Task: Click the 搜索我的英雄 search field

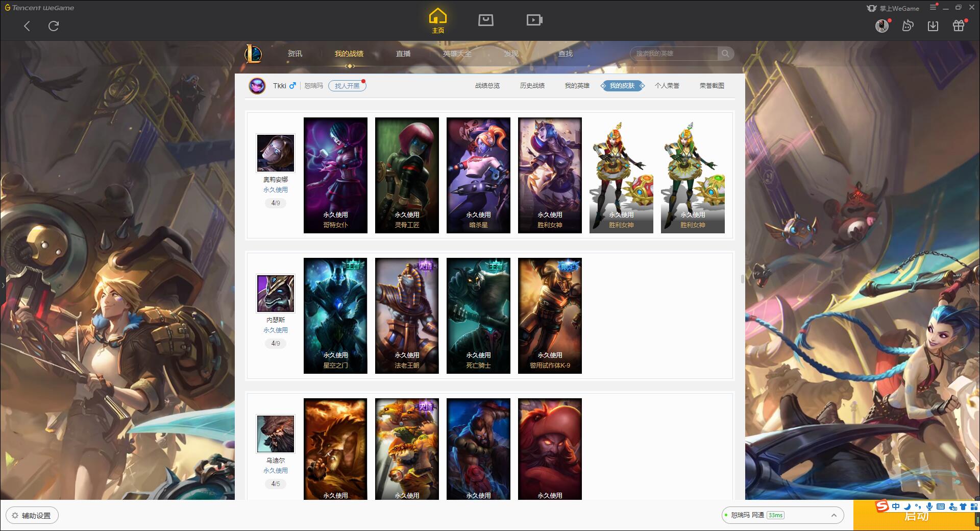Action: click(674, 54)
